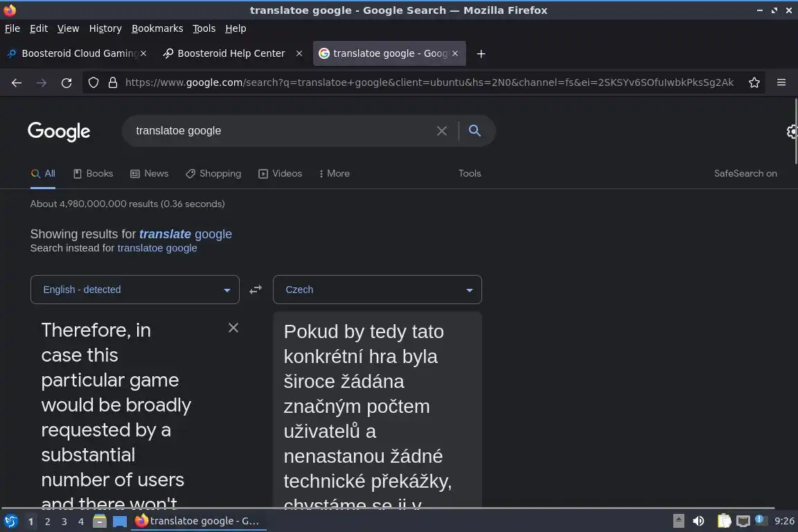798x532 pixels.
Task: Open the volume speaker tray icon
Action: click(x=699, y=521)
